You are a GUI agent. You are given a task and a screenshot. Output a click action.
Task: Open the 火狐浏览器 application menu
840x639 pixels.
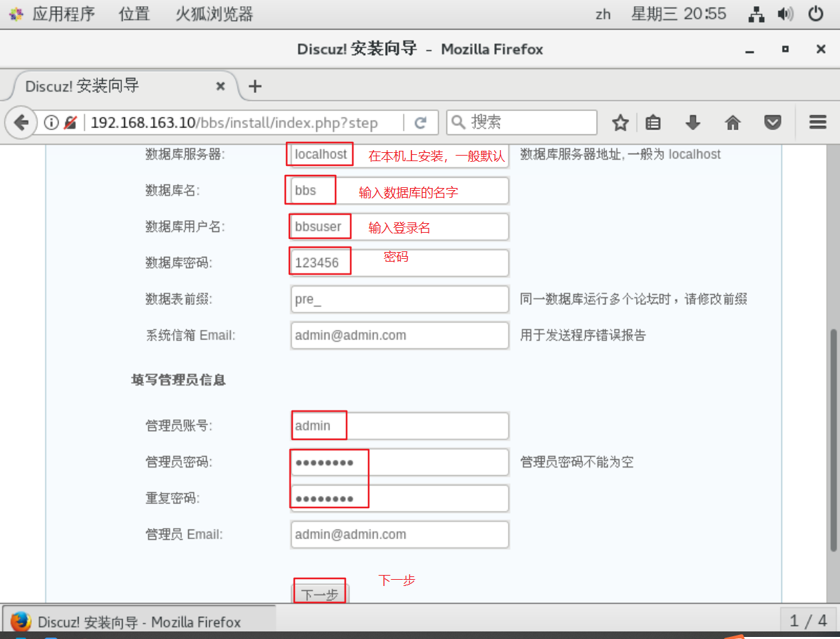pyautogui.click(x=214, y=14)
